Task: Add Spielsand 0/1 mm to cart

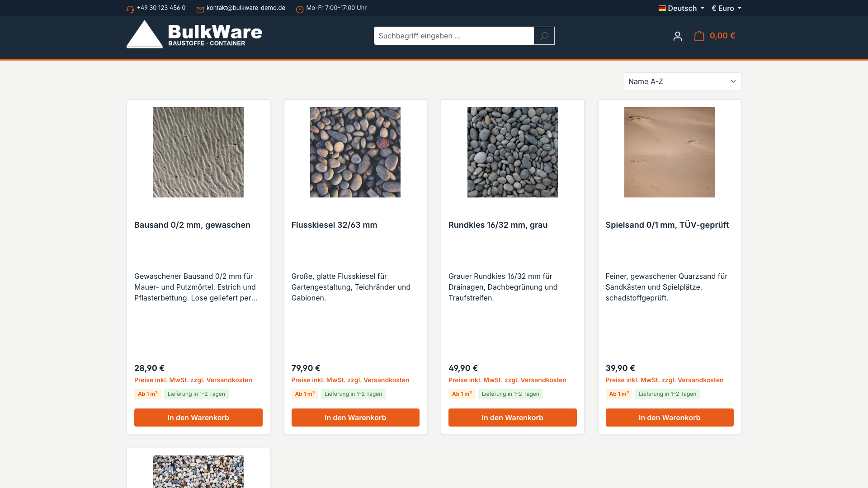Action: 670,418
